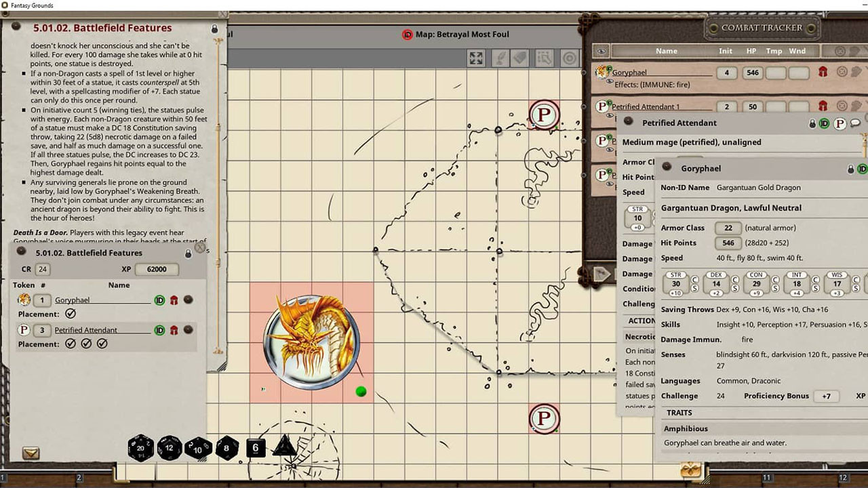
Task: Select the d20 die from the dice tray
Action: (x=140, y=448)
